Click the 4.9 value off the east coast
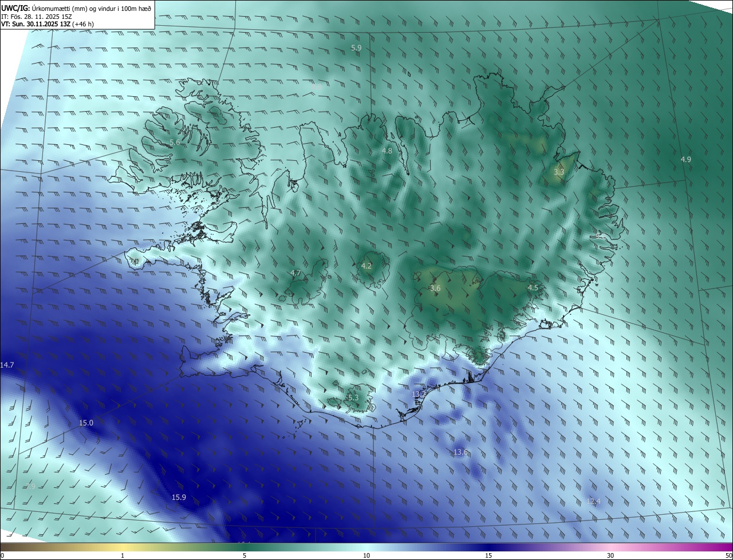The height and width of the screenshot is (560, 733). [685, 159]
